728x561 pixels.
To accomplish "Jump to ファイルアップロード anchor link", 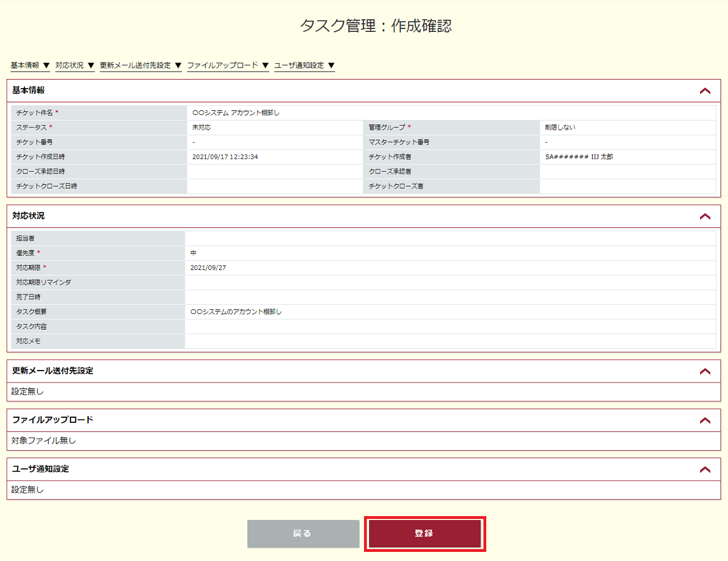I will (227, 65).
